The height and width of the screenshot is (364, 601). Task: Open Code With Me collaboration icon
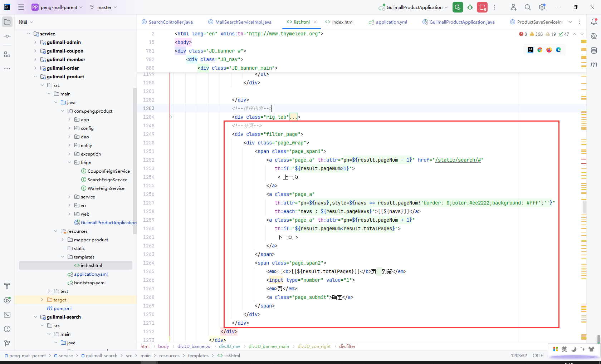click(514, 7)
